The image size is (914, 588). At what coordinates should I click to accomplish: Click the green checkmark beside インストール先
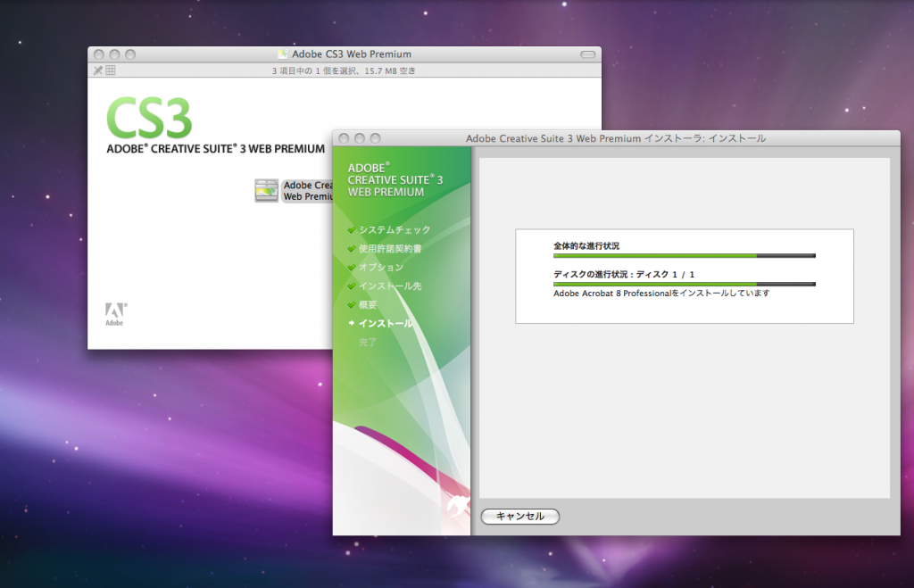tap(352, 286)
